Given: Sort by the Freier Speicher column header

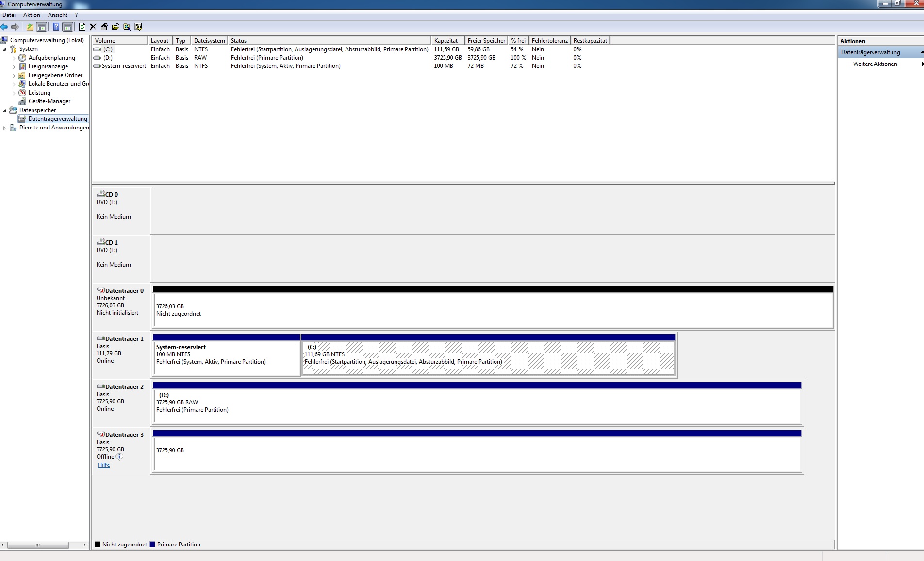Looking at the screenshot, I should click(x=486, y=41).
